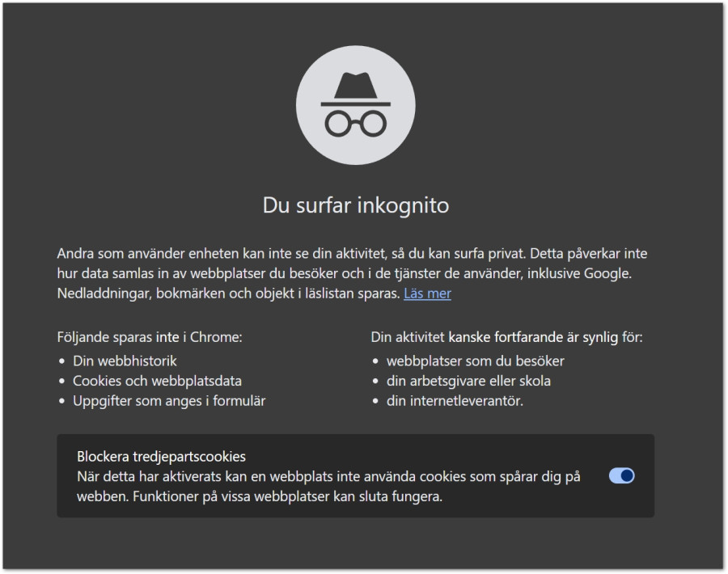Open the Läs mer link
This screenshot has width=728, height=574.
tap(427, 293)
